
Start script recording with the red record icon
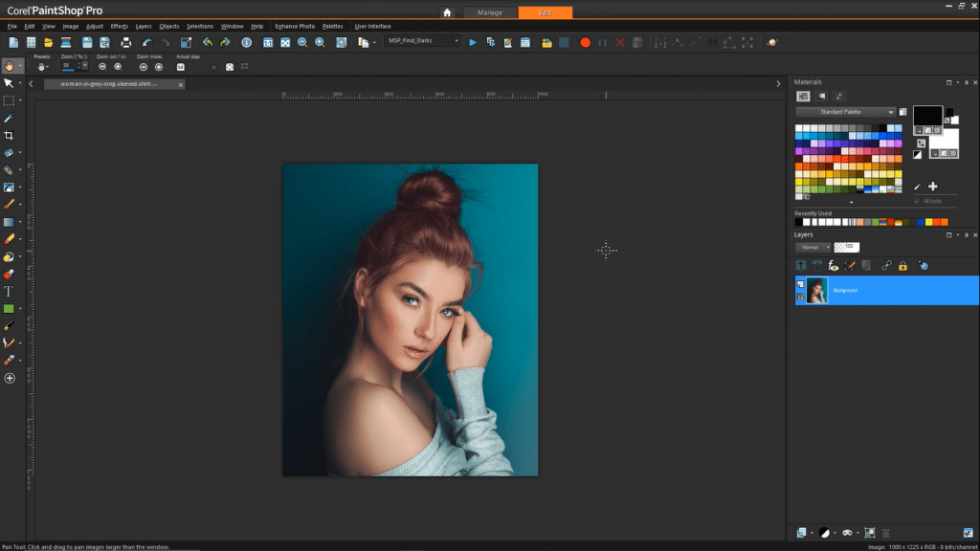pyautogui.click(x=585, y=42)
